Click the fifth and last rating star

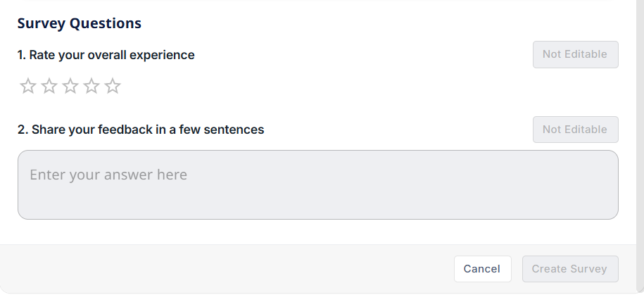(113, 87)
